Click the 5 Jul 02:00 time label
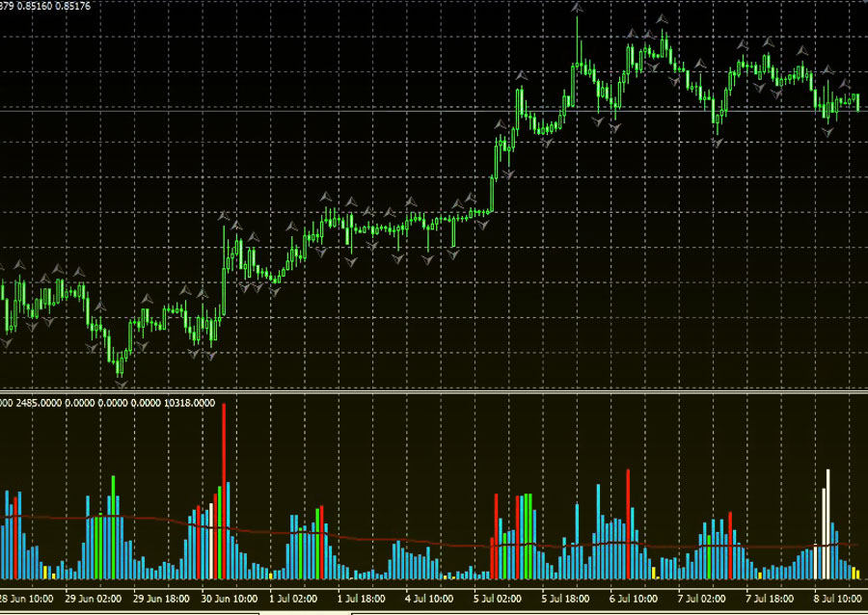 coord(499,599)
